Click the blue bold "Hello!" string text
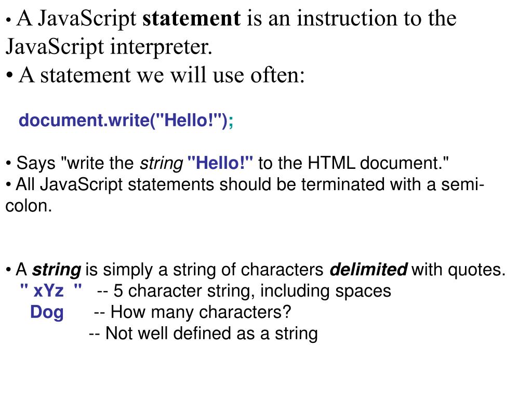Viewport: 532px width, 399px height. click(220, 163)
